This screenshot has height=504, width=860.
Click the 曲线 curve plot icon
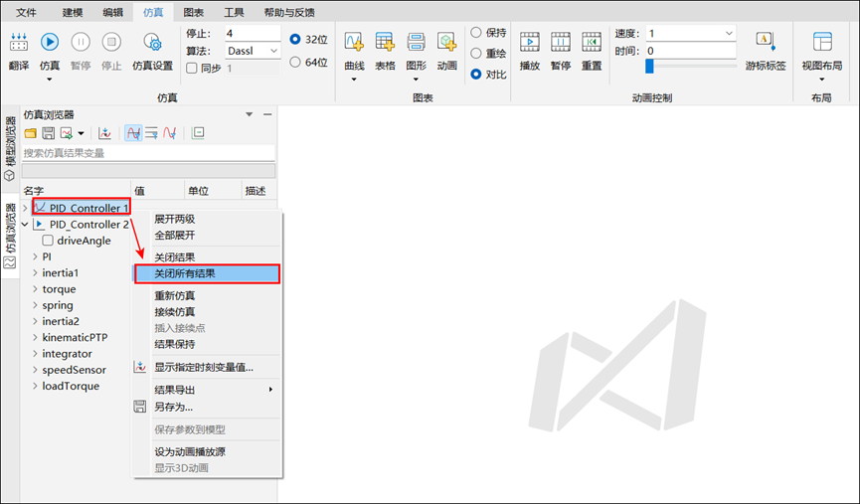coord(354,42)
